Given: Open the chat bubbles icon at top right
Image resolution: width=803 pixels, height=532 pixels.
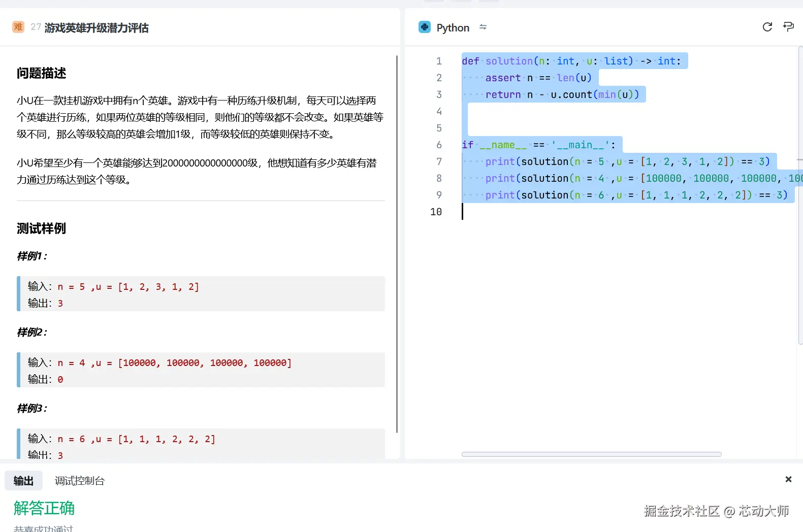Looking at the screenshot, I should (x=788, y=27).
